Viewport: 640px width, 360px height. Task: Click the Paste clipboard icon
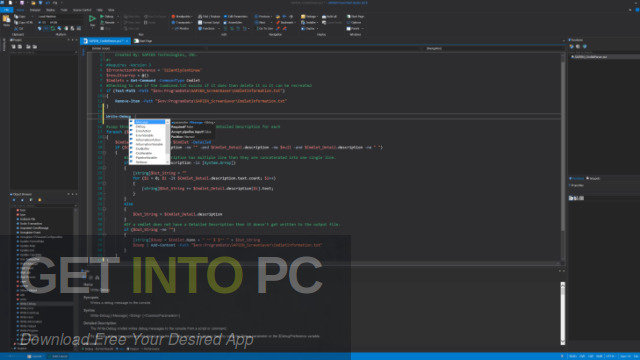pyautogui.click(x=6, y=19)
